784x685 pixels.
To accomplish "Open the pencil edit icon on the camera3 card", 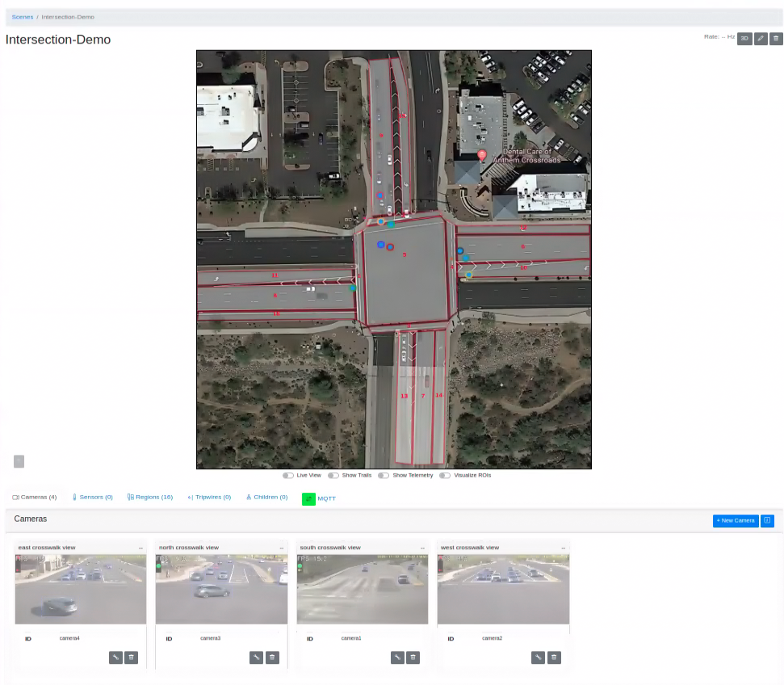I will pos(256,658).
